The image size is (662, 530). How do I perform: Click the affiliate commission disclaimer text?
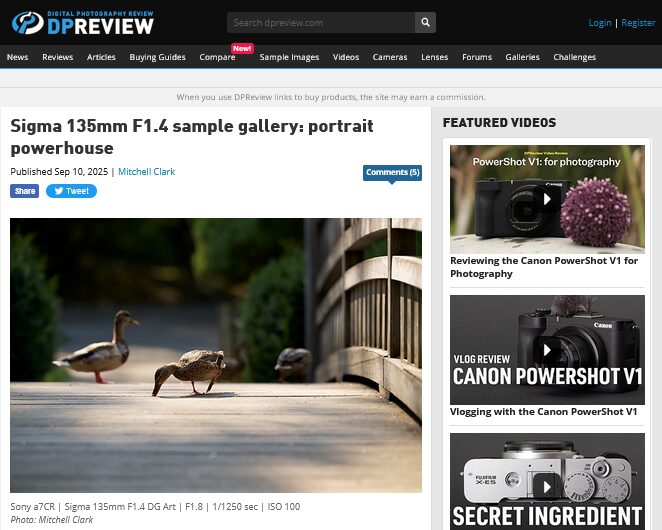pyautogui.click(x=331, y=97)
